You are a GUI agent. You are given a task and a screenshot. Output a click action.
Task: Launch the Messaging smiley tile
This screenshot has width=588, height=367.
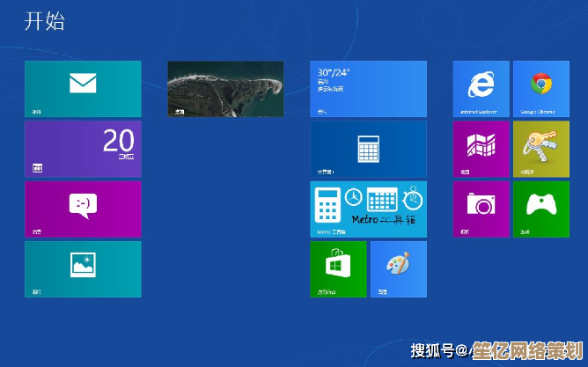(83, 209)
